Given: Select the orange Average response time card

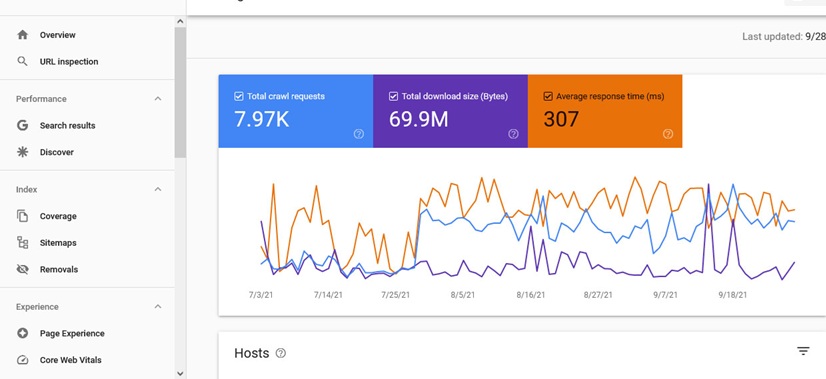Looking at the screenshot, I should click(x=605, y=111).
